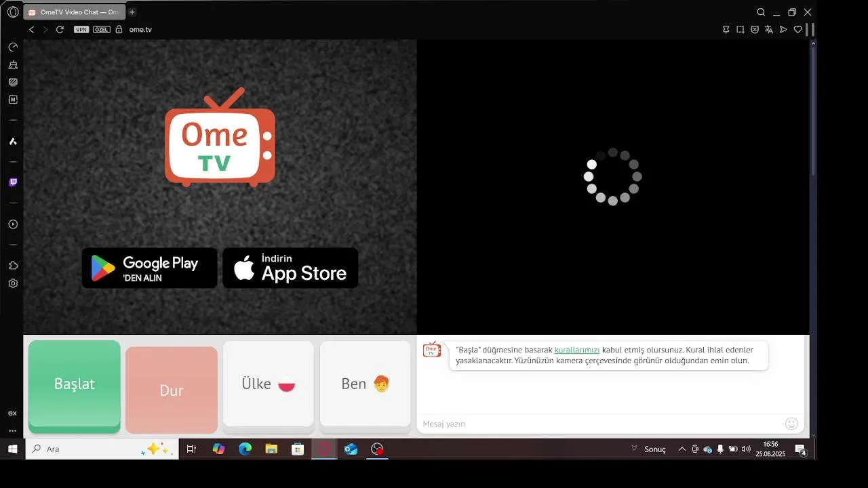Click the volume speaker tray icon
This screenshot has width=868, height=488.
click(x=746, y=449)
